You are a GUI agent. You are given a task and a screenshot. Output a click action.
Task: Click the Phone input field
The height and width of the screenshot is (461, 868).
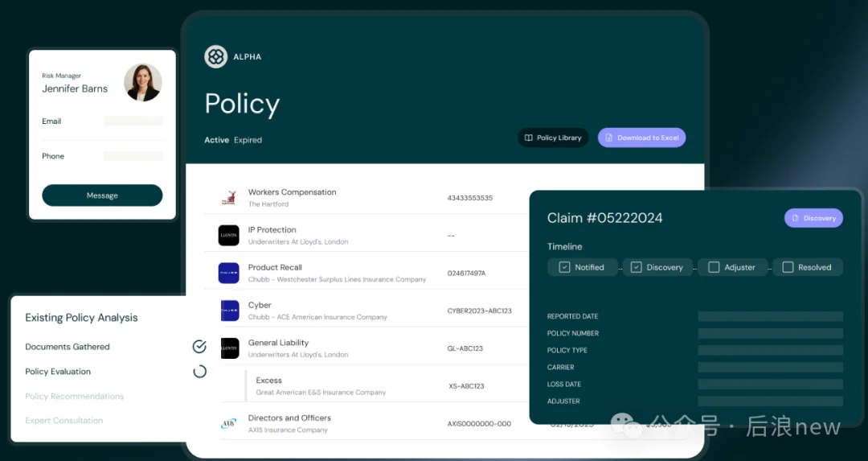pos(133,156)
